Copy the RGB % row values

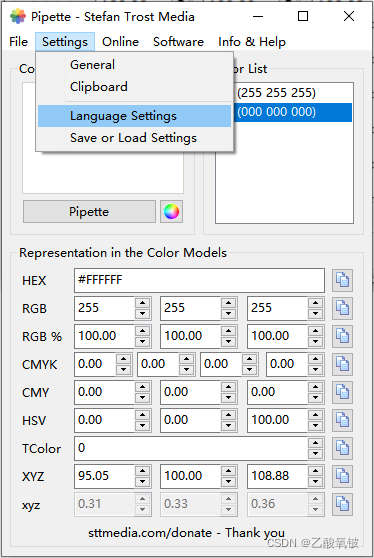pyautogui.click(x=342, y=336)
